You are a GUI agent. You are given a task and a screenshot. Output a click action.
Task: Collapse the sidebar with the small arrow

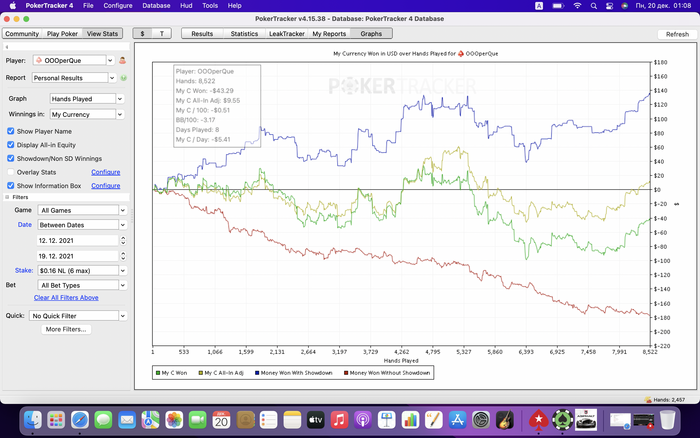7,46
